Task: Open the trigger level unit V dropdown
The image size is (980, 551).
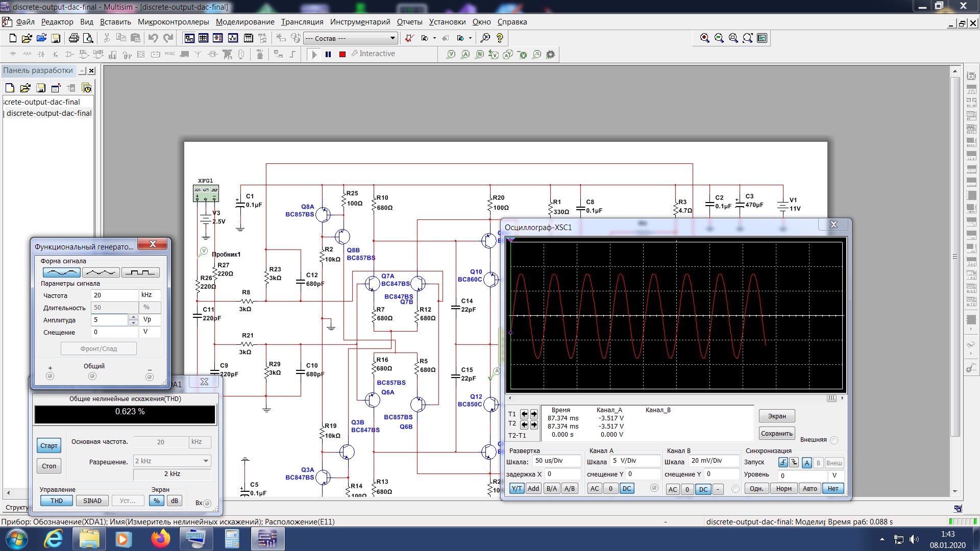Action: [x=835, y=475]
